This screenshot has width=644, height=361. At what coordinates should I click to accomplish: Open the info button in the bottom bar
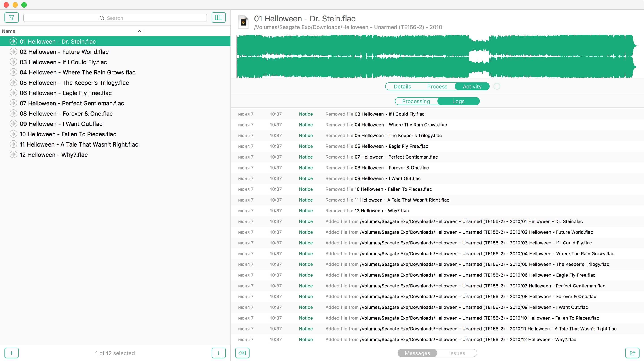pos(218,353)
